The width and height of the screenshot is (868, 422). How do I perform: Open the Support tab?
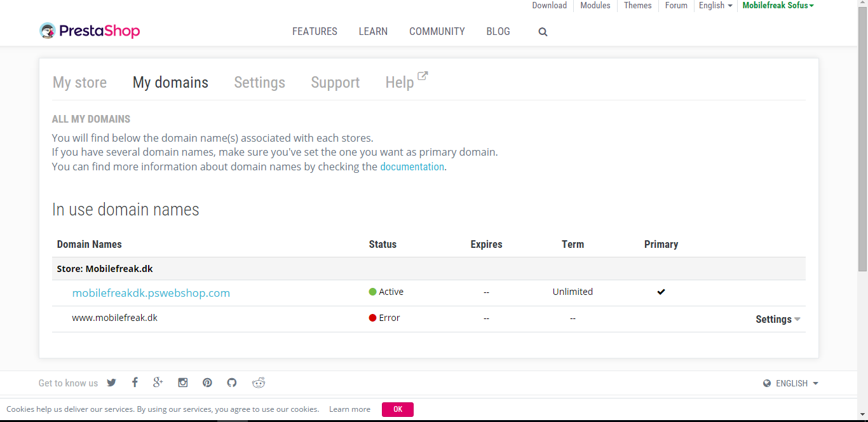tap(336, 83)
